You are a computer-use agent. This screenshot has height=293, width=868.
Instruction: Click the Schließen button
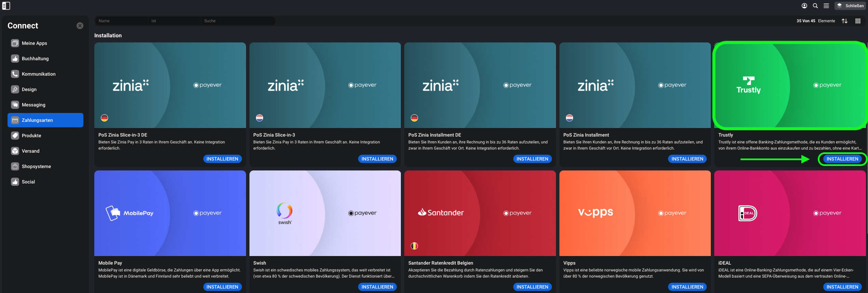pos(850,6)
